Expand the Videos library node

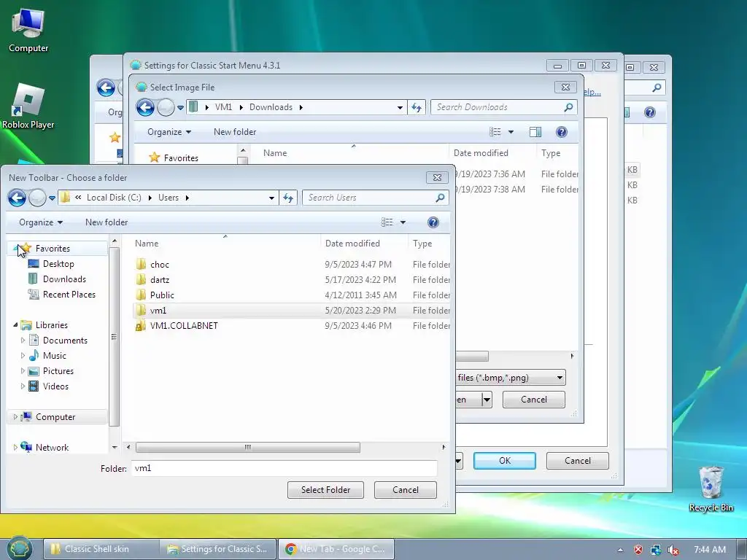point(23,386)
